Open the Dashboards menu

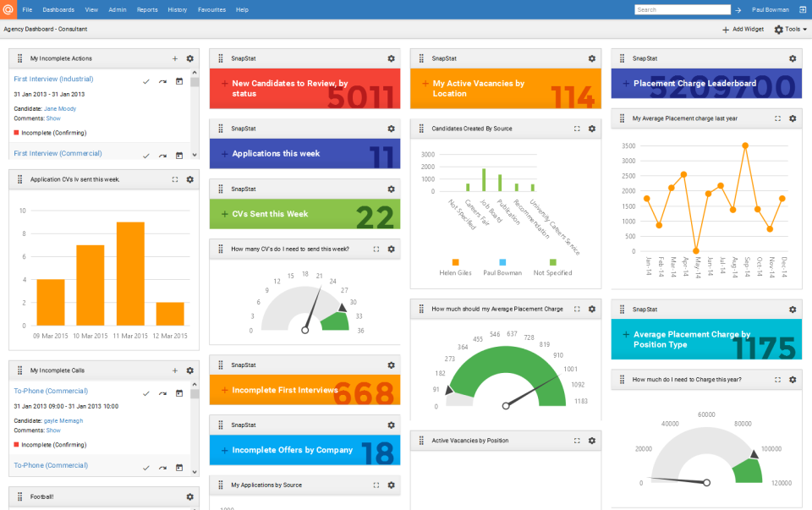click(58, 9)
